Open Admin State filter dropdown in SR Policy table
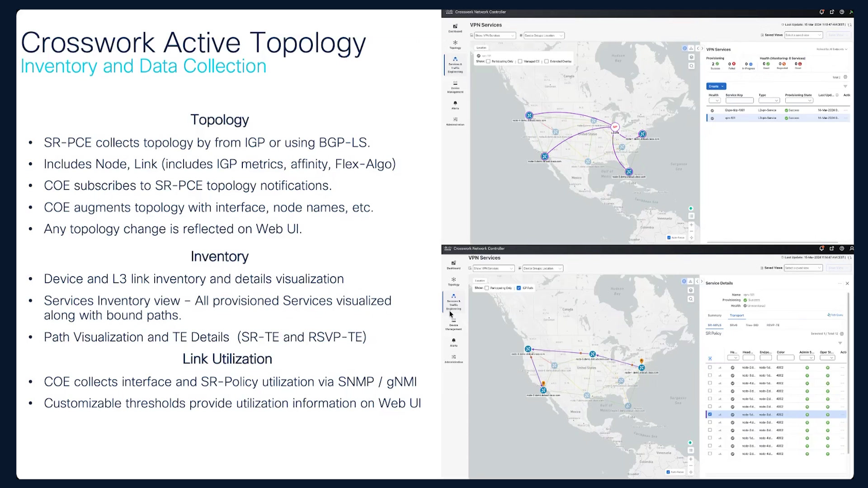868x488 pixels. tap(807, 358)
